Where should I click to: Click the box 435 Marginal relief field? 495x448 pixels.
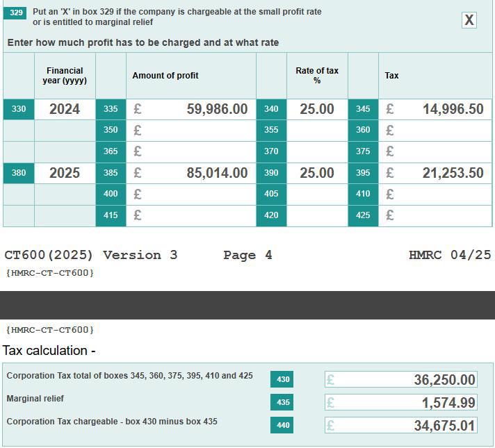[401, 402]
